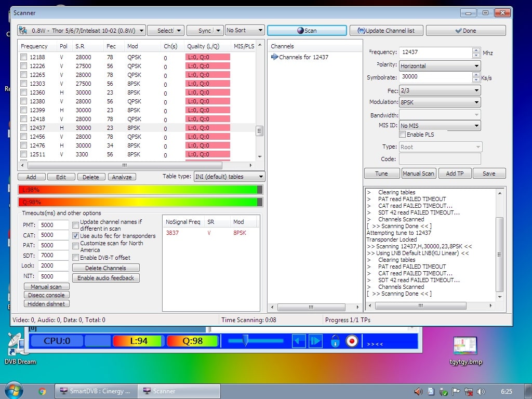Uncheck Use auto fec for transponders

(x=76, y=235)
